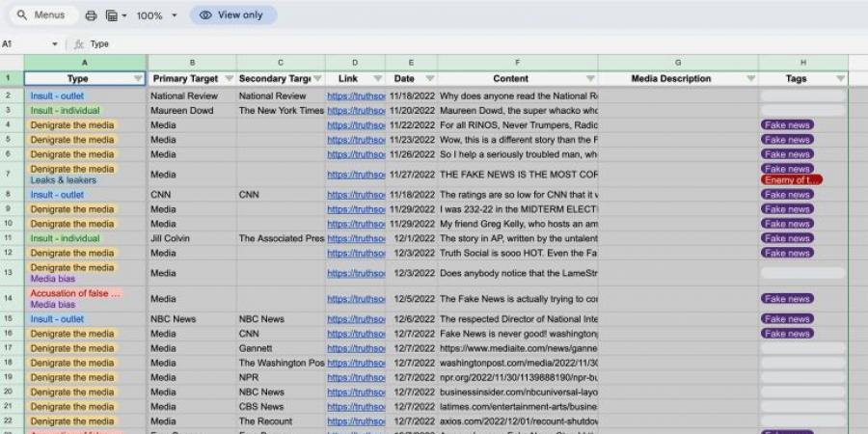
Task: Open truthsocial link in row 3
Action: tap(356, 110)
